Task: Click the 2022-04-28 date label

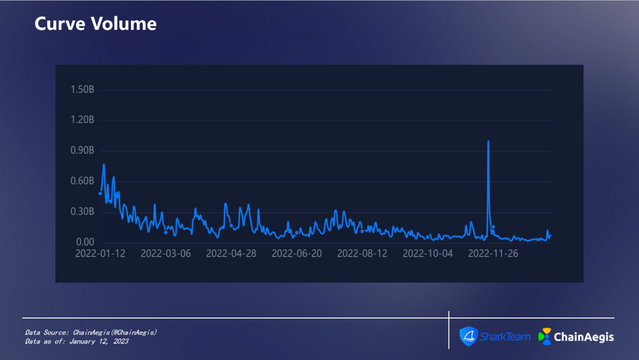Action: 231,254
